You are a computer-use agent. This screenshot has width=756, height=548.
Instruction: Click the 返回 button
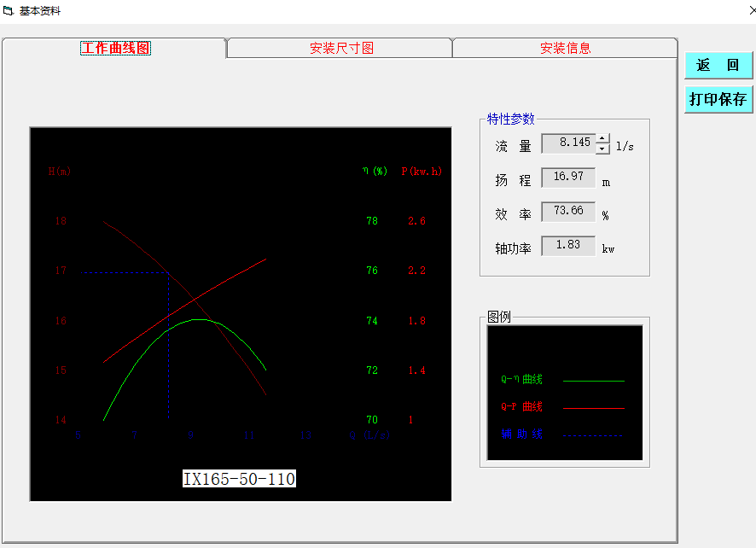pos(718,65)
